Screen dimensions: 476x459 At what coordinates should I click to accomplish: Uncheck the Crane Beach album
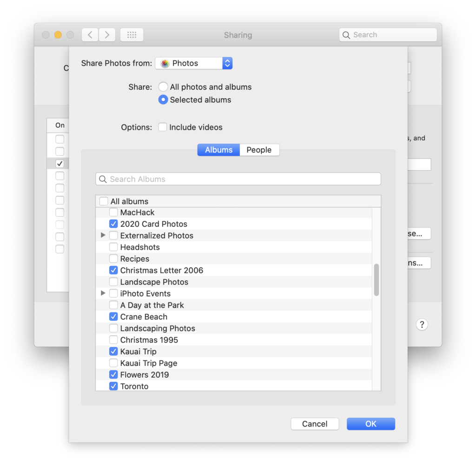click(113, 317)
